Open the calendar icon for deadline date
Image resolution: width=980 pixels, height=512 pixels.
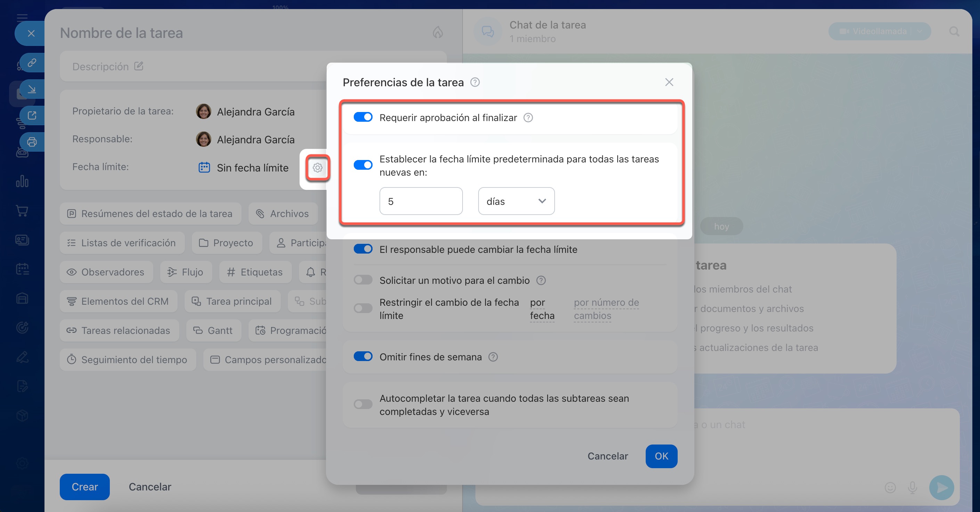coord(204,168)
